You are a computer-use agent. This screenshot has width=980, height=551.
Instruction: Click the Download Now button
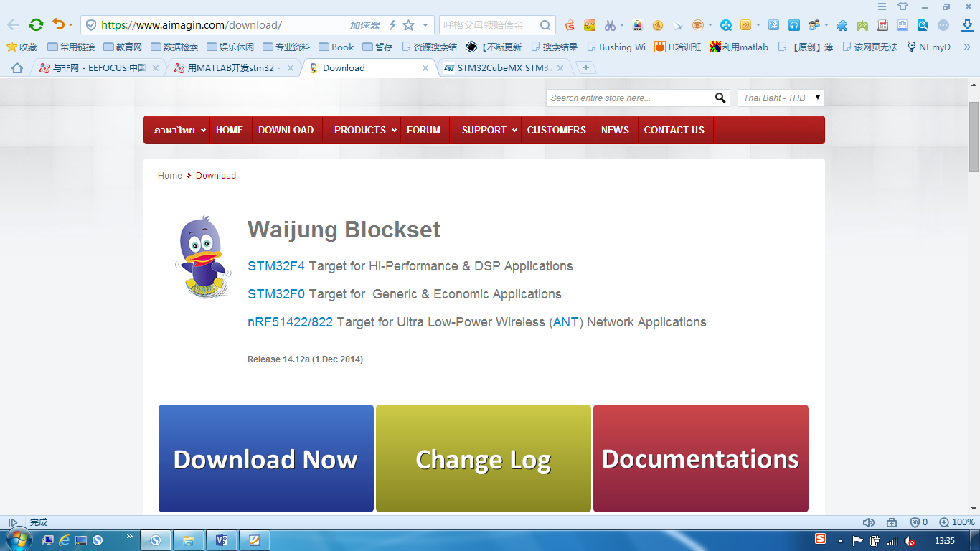click(266, 458)
